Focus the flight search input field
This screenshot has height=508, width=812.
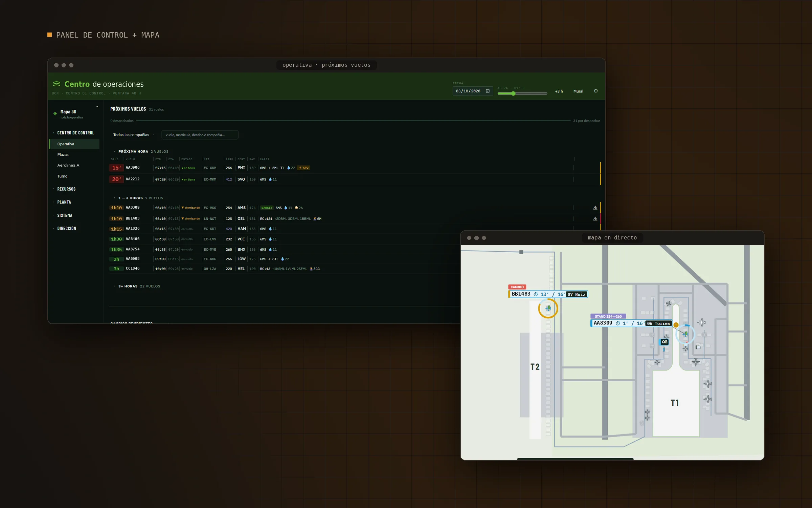tap(200, 135)
